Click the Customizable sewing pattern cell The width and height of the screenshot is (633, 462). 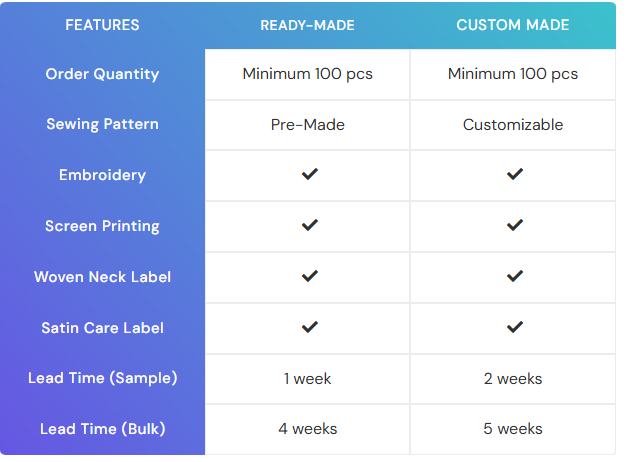click(513, 125)
